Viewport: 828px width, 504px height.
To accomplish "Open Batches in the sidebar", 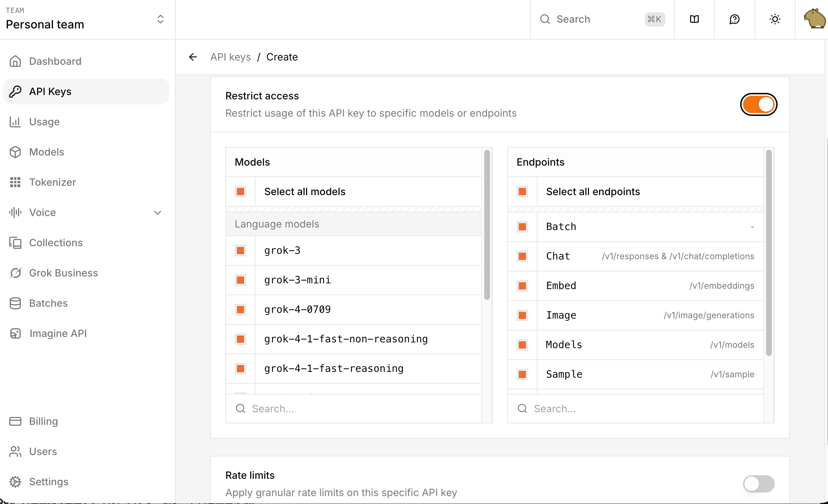I will (48, 303).
